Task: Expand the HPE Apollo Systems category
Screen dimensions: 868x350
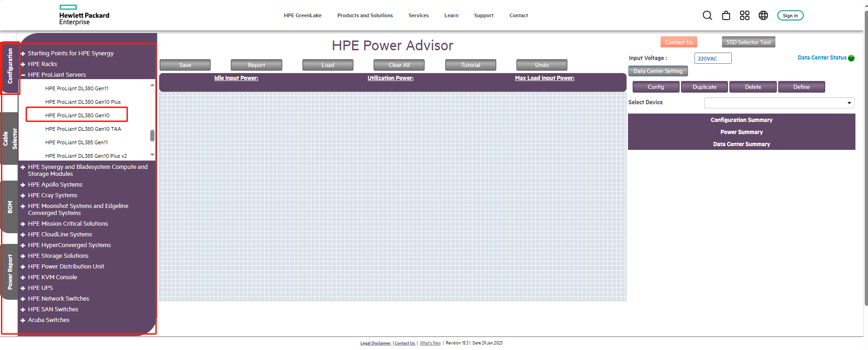Action: pyautogui.click(x=23, y=185)
